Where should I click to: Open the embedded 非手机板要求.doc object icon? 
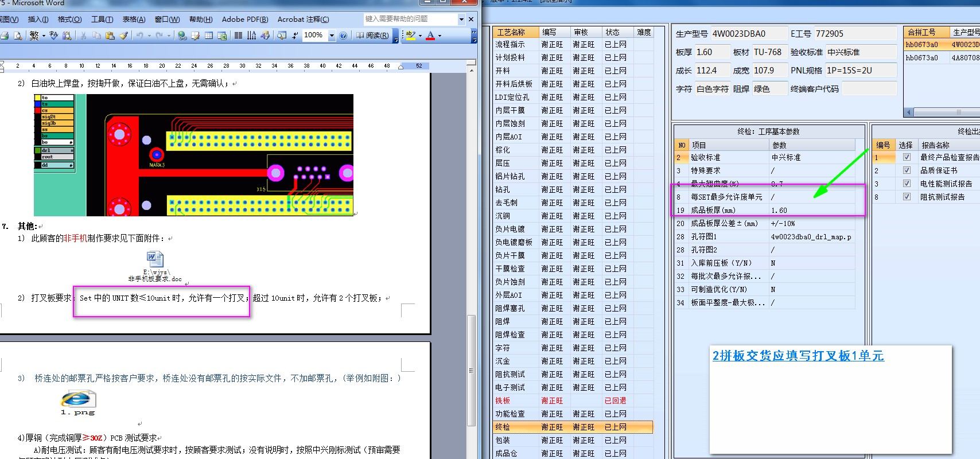[x=155, y=259]
